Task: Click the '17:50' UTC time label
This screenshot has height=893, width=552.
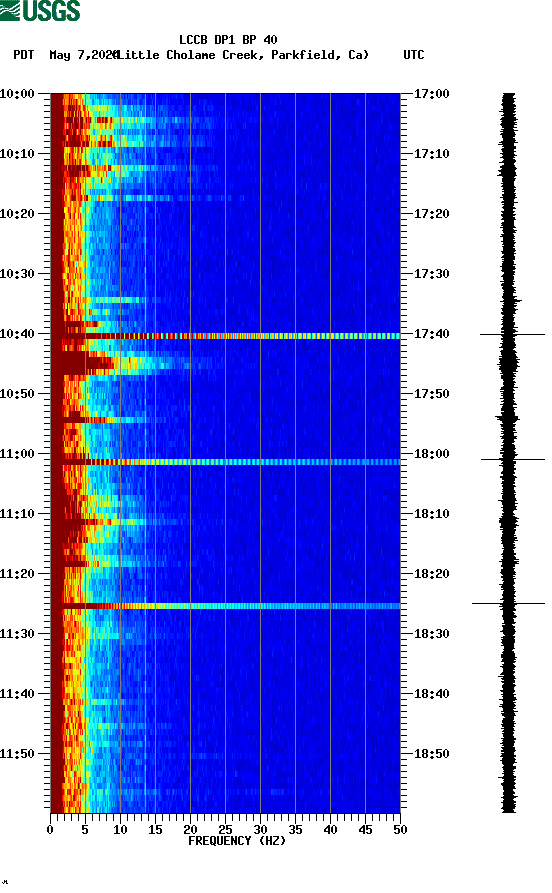Action: click(x=432, y=394)
